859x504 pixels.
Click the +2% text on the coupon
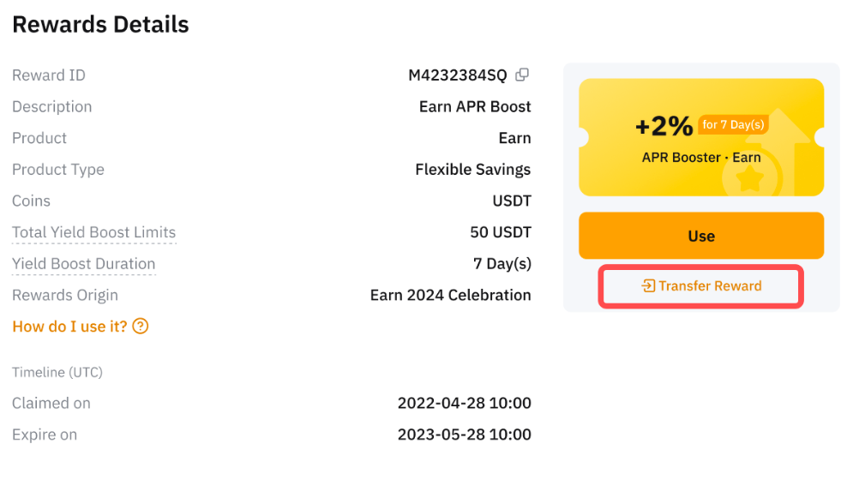click(x=664, y=127)
